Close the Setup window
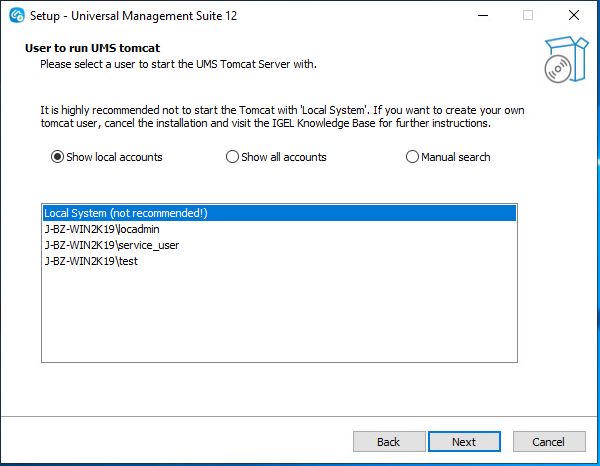The width and height of the screenshot is (600, 466). coord(573,15)
